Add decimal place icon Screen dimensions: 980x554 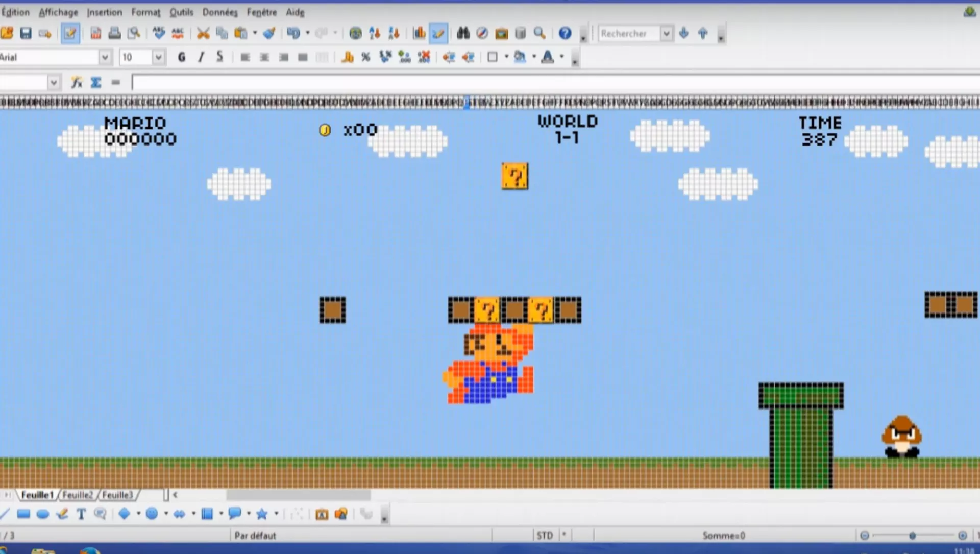(404, 57)
